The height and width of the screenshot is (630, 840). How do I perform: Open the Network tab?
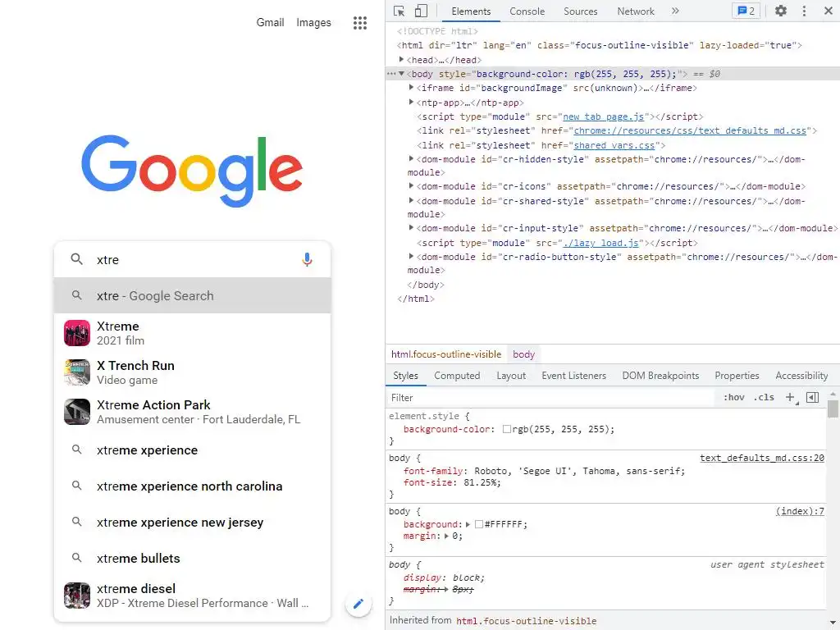pyautogui.click(x=636, y=11)
